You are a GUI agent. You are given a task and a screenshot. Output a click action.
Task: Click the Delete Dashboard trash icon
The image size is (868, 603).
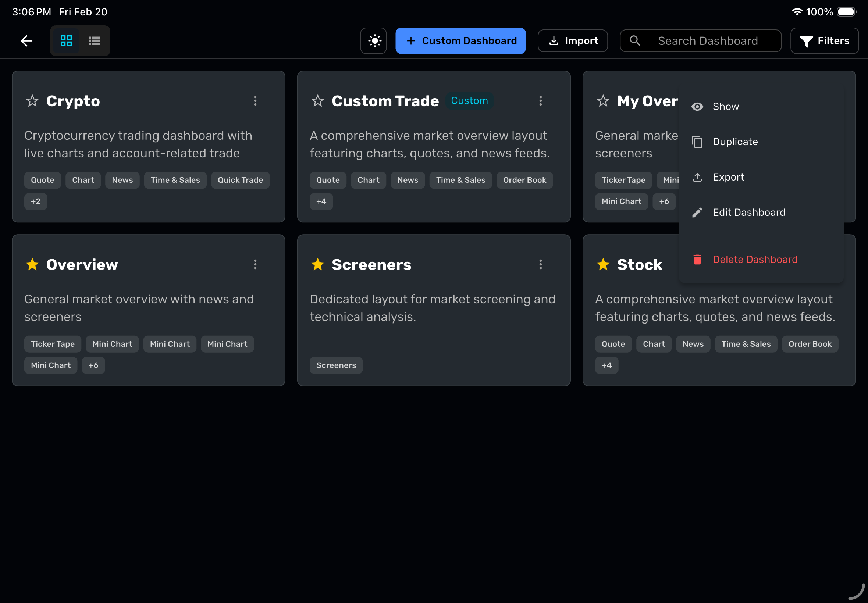point(697,260)
